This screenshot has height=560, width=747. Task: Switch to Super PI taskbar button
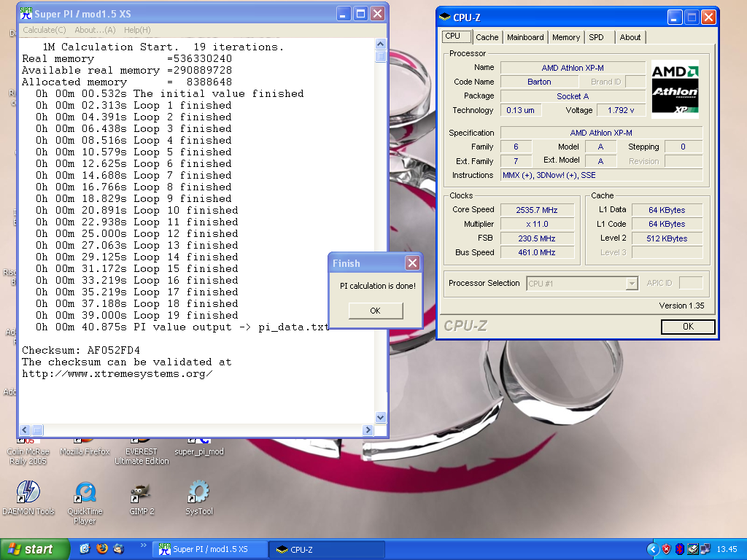[x=211, y=550]
